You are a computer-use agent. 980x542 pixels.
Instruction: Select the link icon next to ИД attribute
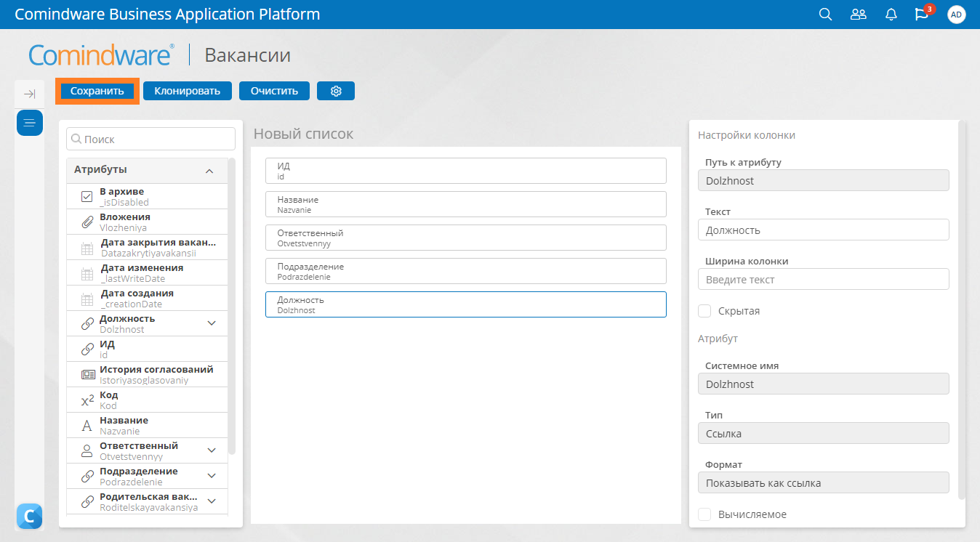(87, 349)
